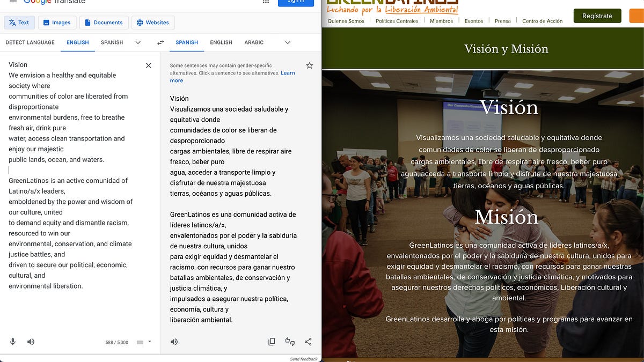The image size is (644, 362).
Task: Rate this translation thumbs icon
Action: coord(290,342)
